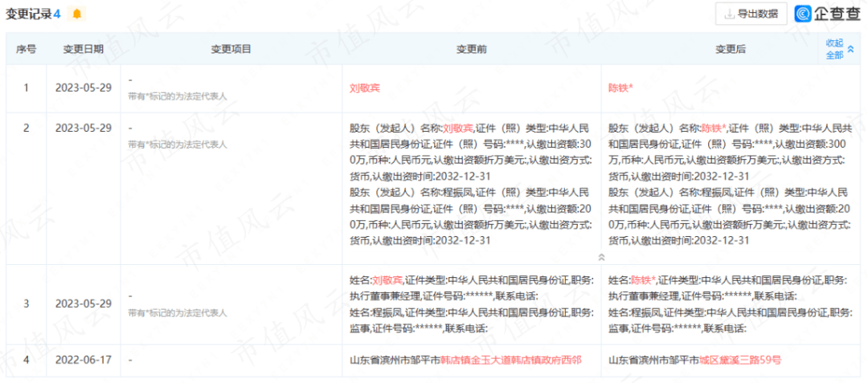Collapse row 2 with the double-up arrow
This screenshot has height=383, width=868.
[x=600, y=257]
